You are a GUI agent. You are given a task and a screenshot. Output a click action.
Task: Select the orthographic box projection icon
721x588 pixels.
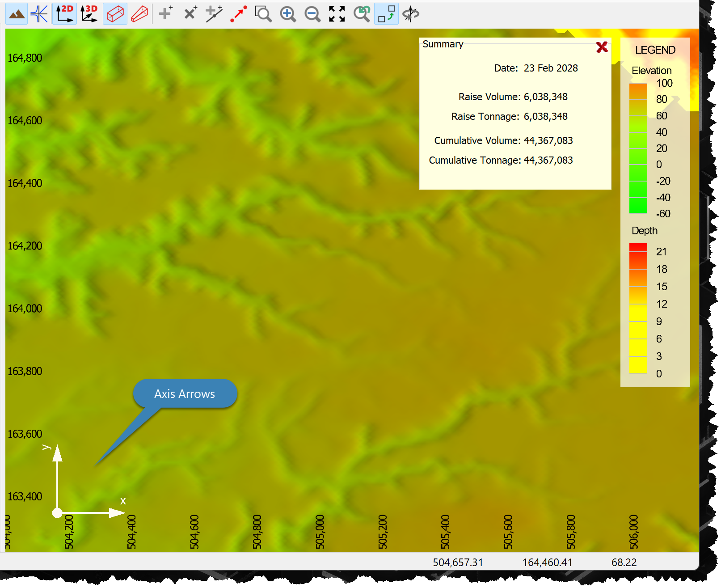point(115,14)
